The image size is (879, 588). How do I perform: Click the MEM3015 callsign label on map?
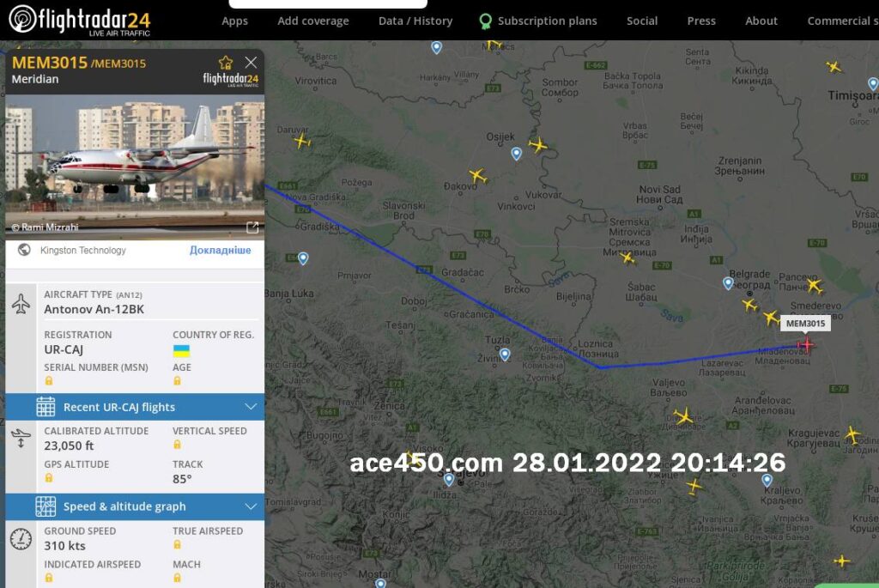click(805, 324)
